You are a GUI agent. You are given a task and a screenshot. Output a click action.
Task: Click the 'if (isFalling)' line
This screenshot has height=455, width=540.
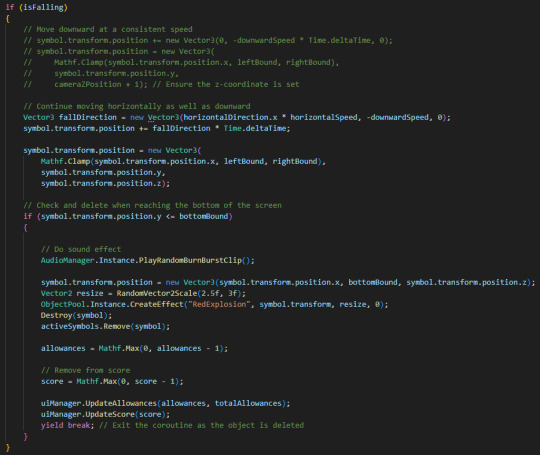click(x=37, y=7)
